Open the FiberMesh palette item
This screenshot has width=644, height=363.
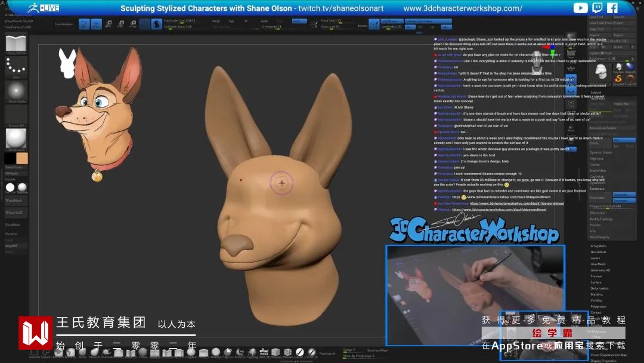598,264
